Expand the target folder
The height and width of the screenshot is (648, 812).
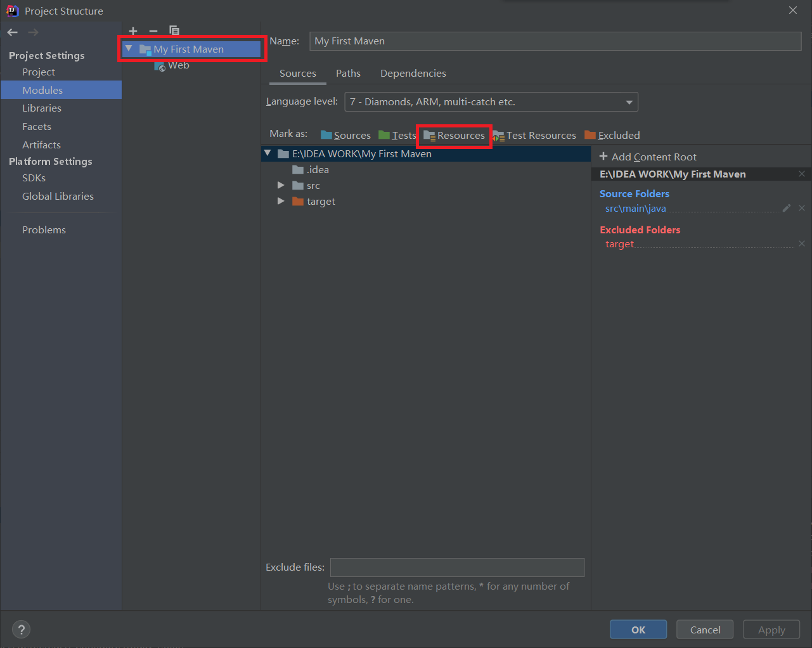(281, 201)
